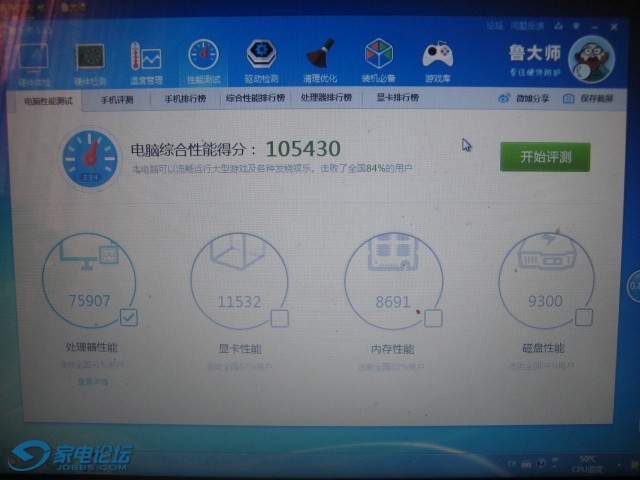640x480 pixels.
Task: Open the 游戏库 game library icon
Action: 437,60
